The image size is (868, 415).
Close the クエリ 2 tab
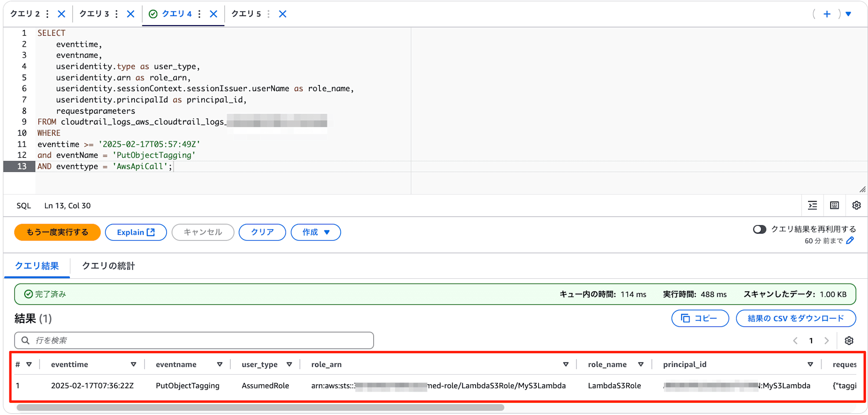62,14
